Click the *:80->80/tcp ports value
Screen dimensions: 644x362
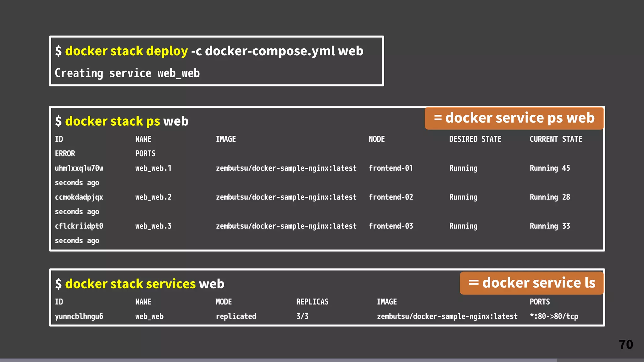[x=554, y=316]
